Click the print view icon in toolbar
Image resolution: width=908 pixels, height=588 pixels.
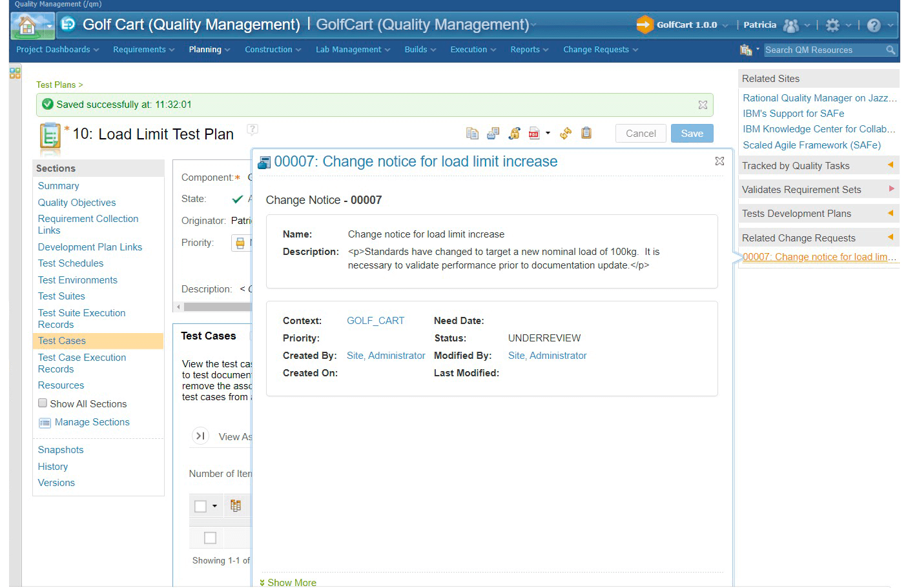click(493, 133)
